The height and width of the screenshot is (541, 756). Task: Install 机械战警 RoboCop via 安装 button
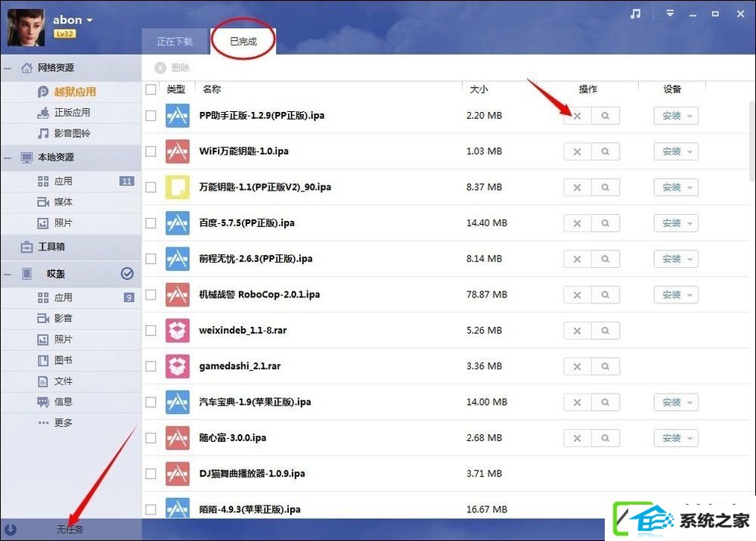671,295
